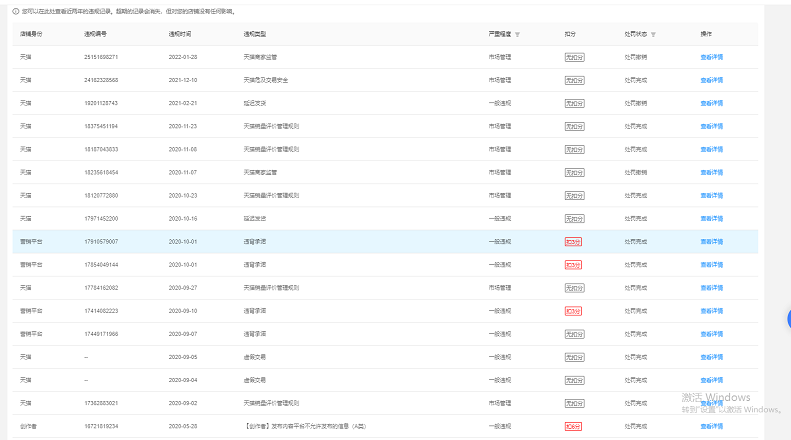Open 查看详情 in the 2020-05-28 row
The width and height of the screenshot is (791, 440).
coord(711,426)
